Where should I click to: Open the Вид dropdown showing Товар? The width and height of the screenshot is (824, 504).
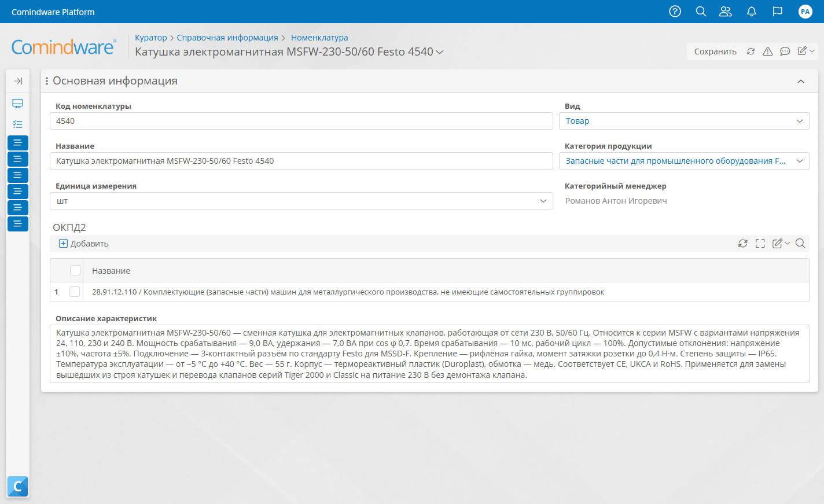point(684,121)
